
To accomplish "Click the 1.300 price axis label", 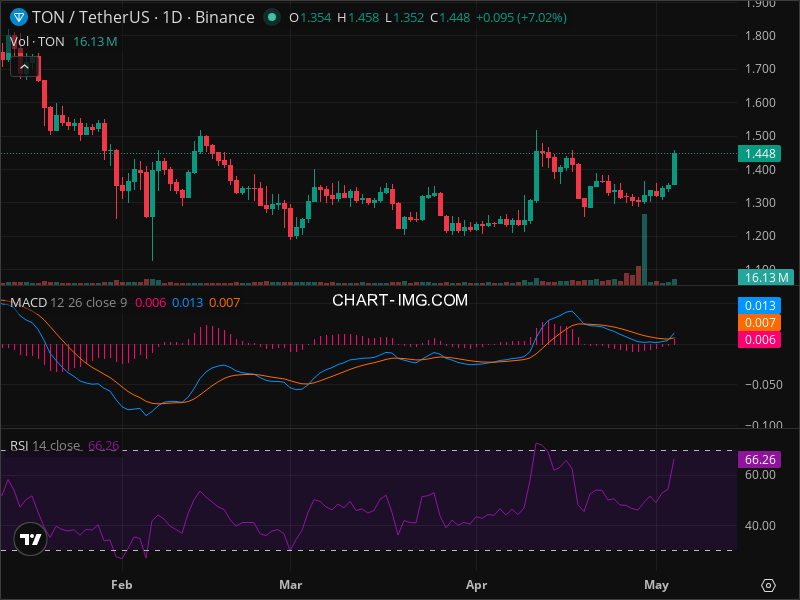I will click(760, 203).
